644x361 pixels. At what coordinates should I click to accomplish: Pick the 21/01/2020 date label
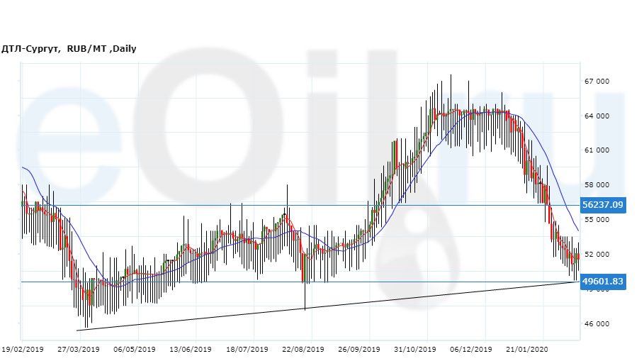pyautogui.click(x=527, y=349)
